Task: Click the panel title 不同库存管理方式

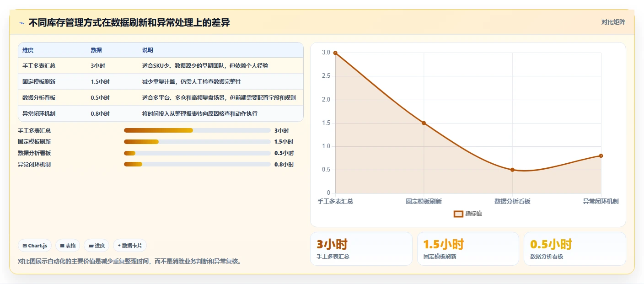Action: point(129,23)
